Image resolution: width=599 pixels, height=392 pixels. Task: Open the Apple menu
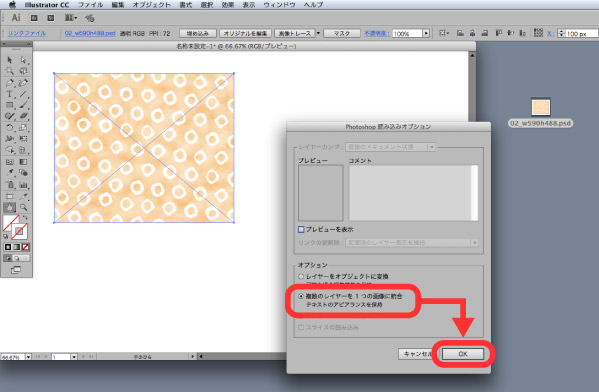click(12, 5)
